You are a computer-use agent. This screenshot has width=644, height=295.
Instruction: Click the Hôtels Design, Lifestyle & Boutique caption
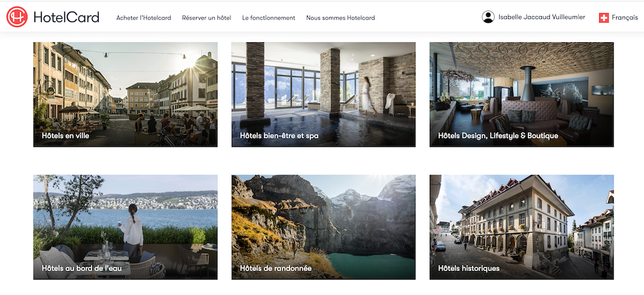(498, 136)
